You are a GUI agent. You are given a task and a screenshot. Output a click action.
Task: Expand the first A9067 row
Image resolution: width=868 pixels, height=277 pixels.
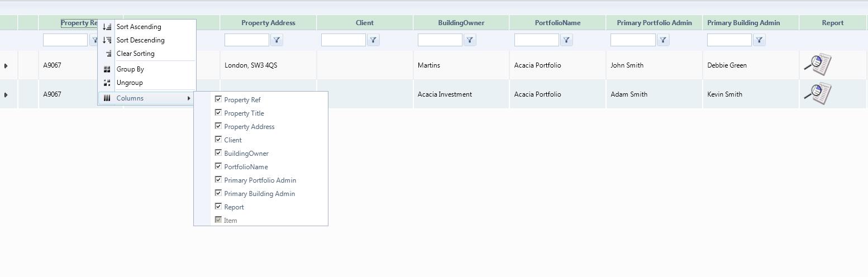point(6,66)
